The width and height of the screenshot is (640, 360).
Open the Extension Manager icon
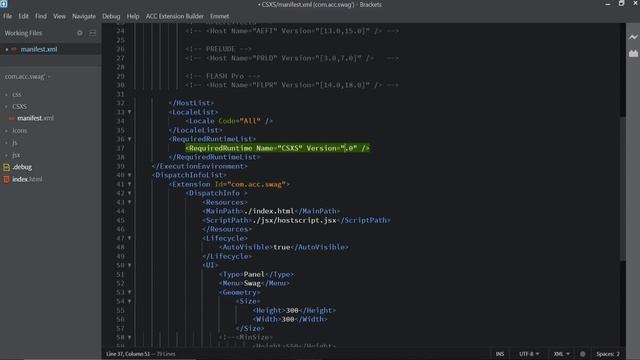point(633,53)
